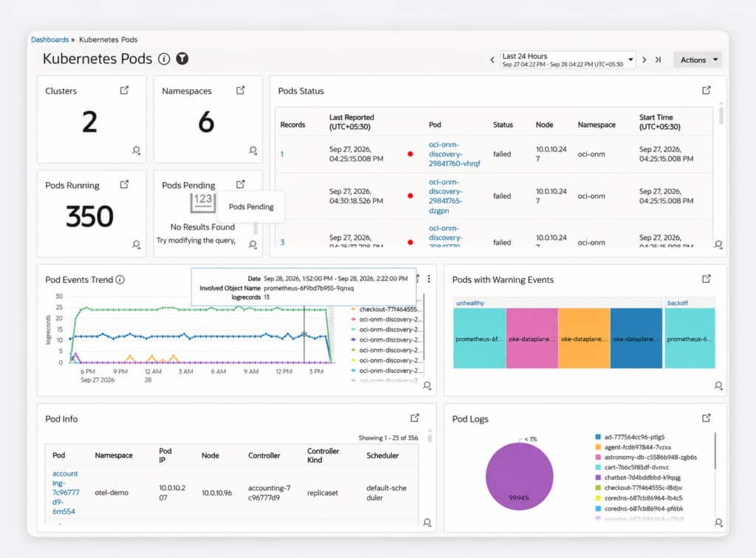The height and width of the screenshot is (558, 756).
Task: Click the Namespaces count 6
Action: tap(207, 122)
